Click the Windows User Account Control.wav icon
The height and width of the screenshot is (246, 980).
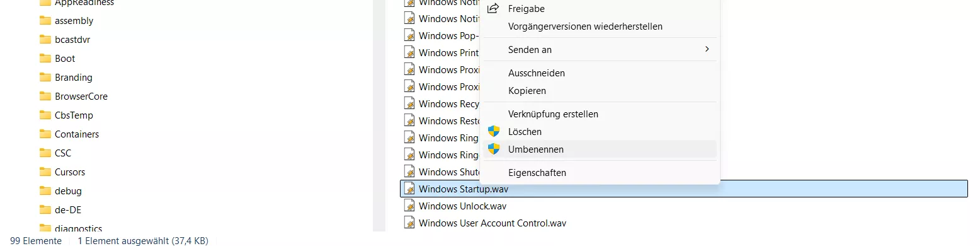coord(409,223)
